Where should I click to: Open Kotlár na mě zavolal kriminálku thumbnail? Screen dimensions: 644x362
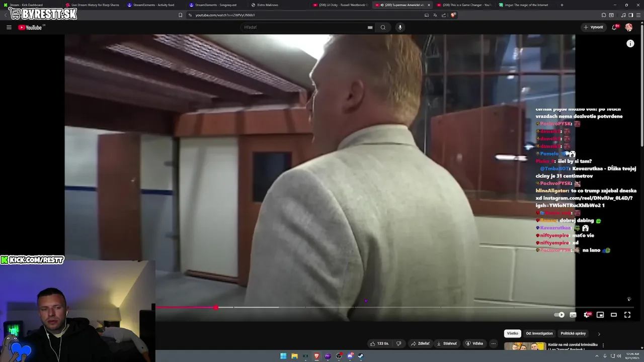(x=525, y=346)
